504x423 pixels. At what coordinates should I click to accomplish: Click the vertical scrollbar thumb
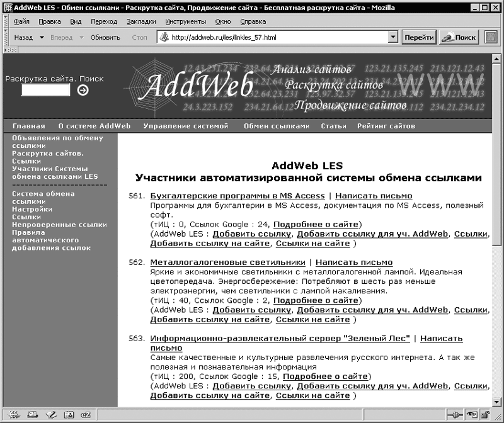(496, 155)
